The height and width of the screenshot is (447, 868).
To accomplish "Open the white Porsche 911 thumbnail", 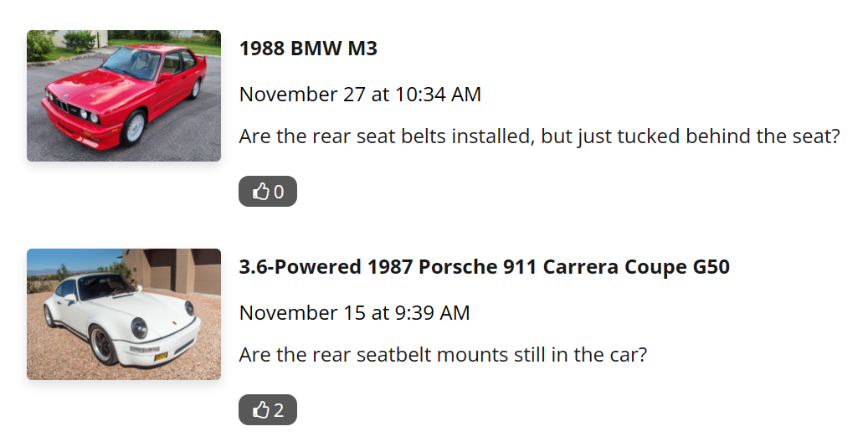I will coord(124,314).
